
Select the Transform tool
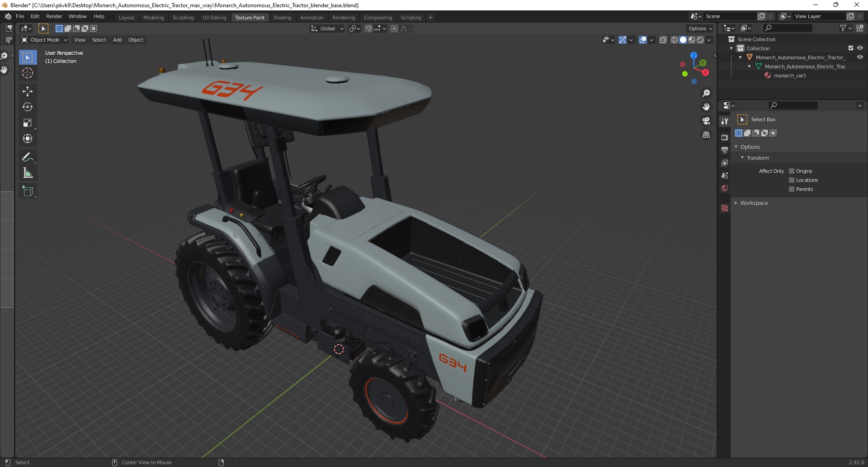point(28,139)
